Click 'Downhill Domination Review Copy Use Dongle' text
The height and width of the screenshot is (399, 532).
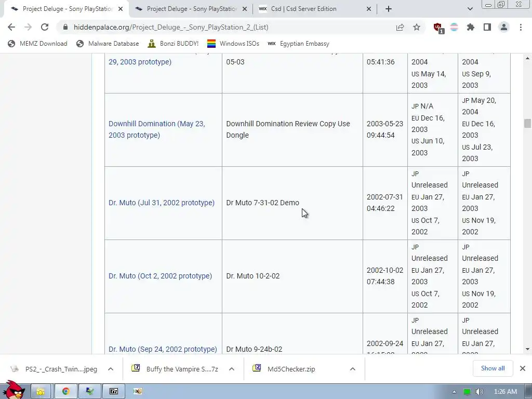[x=288, y=129]
